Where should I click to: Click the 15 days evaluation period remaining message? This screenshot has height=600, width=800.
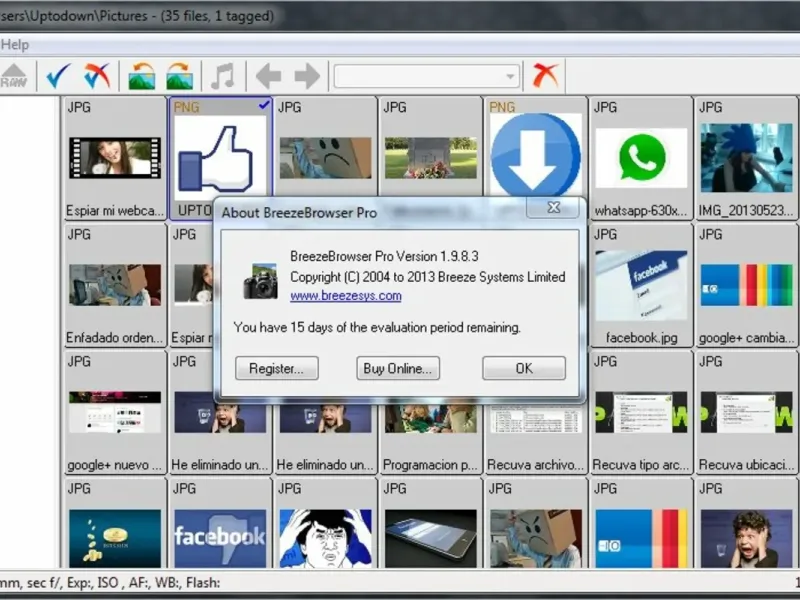pyautogui.click(x=377, y=327)
